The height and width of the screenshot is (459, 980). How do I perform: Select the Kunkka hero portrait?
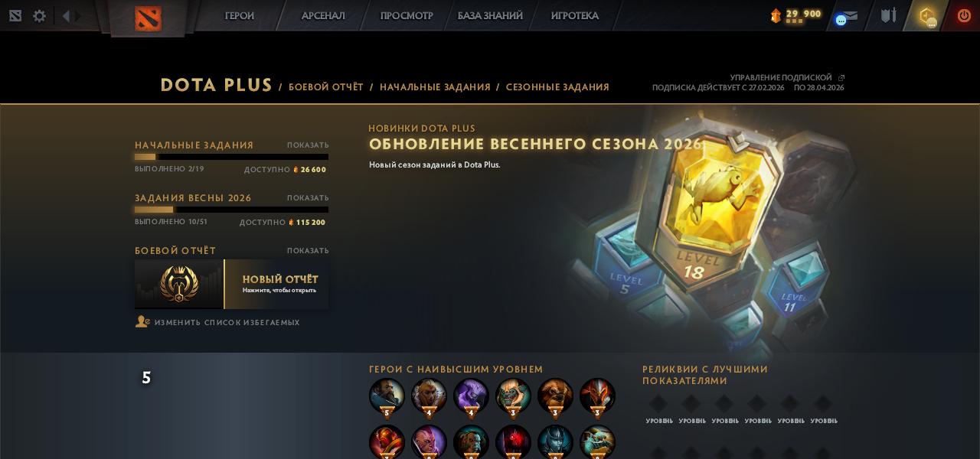[387, 396]
